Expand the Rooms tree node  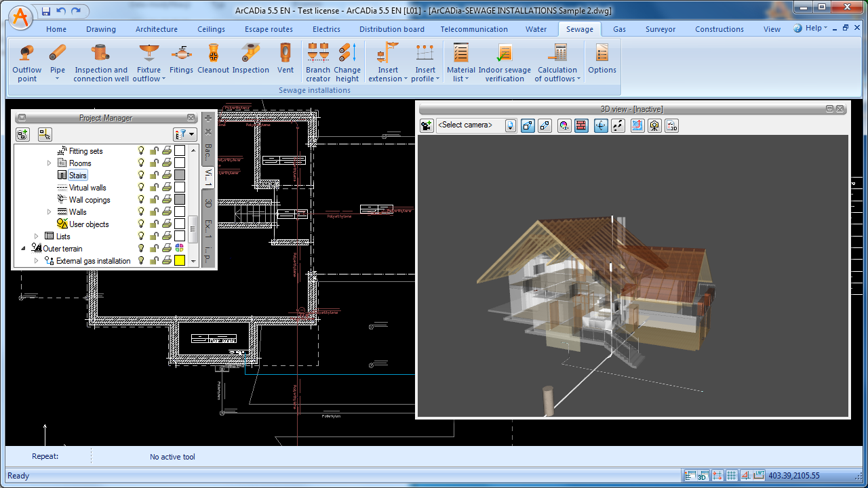pyautogui.click(x=49, y=163)
